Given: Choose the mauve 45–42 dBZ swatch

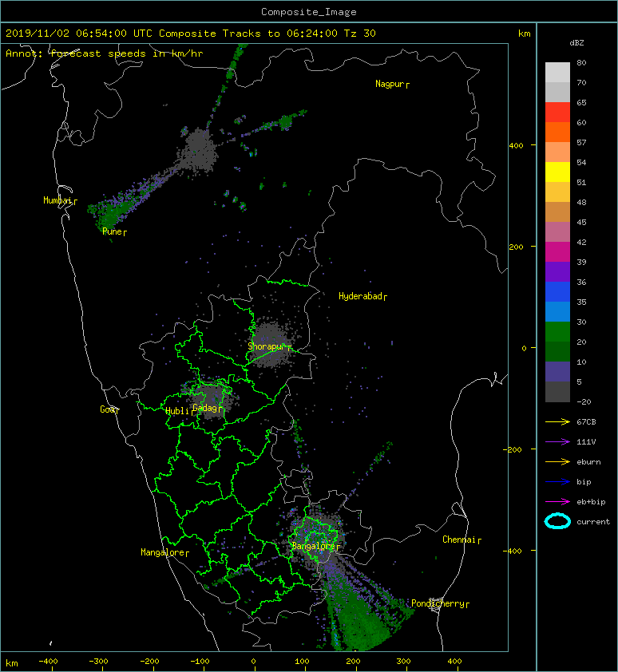Looking at the screenshot, I should [557, 232].
